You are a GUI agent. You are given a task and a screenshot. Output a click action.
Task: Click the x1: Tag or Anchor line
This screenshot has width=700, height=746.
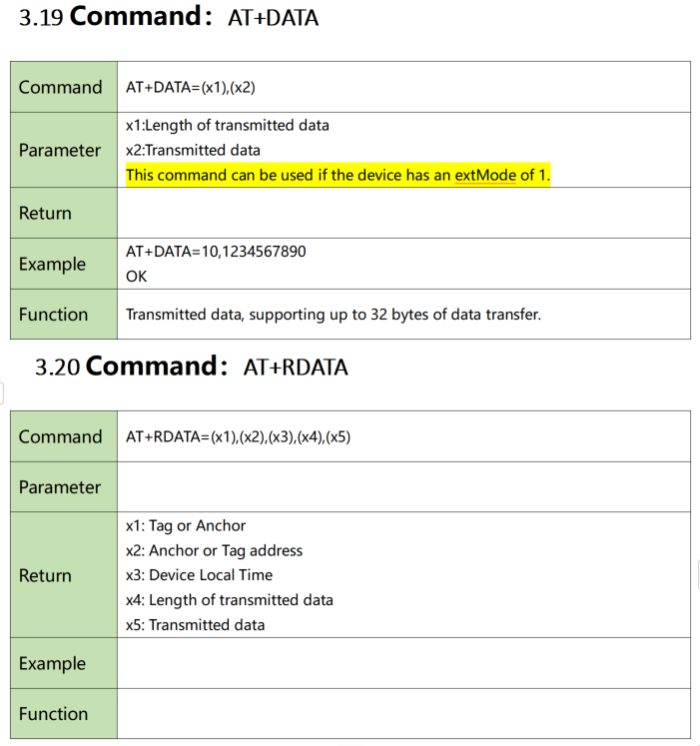click(x=186, y=525)
